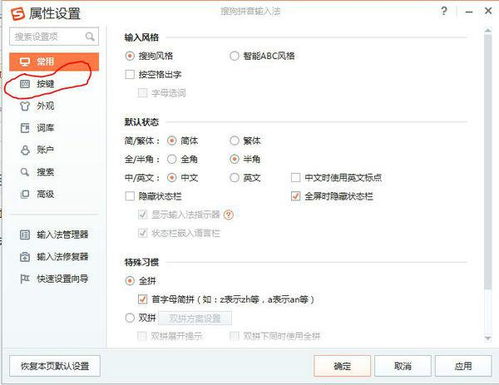Screen dimensions: 499x385
Task: Toggle 首字母简拼 checkbox
Action: pos(143,299)
